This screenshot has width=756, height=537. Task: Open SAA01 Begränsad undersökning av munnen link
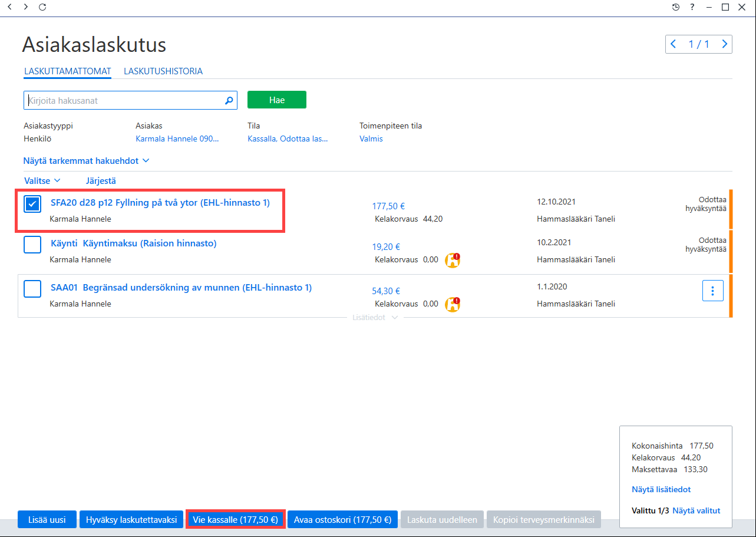click(181, 288)
